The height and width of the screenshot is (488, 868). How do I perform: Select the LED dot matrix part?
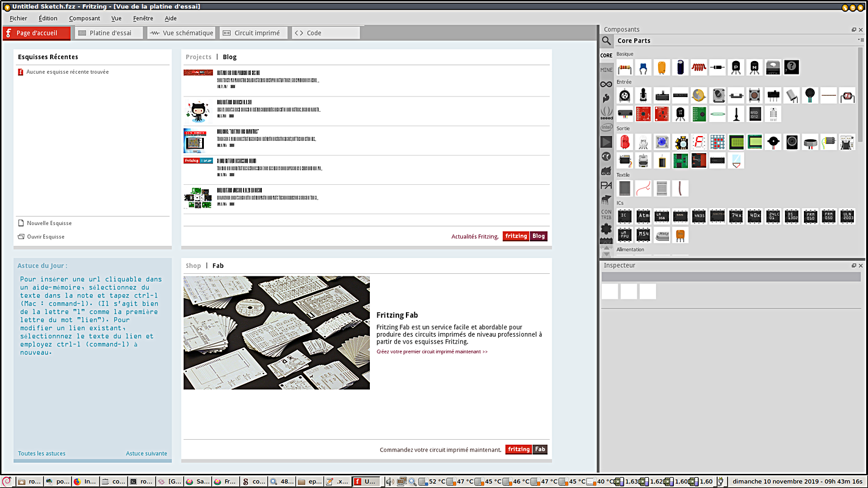(717, 142)
